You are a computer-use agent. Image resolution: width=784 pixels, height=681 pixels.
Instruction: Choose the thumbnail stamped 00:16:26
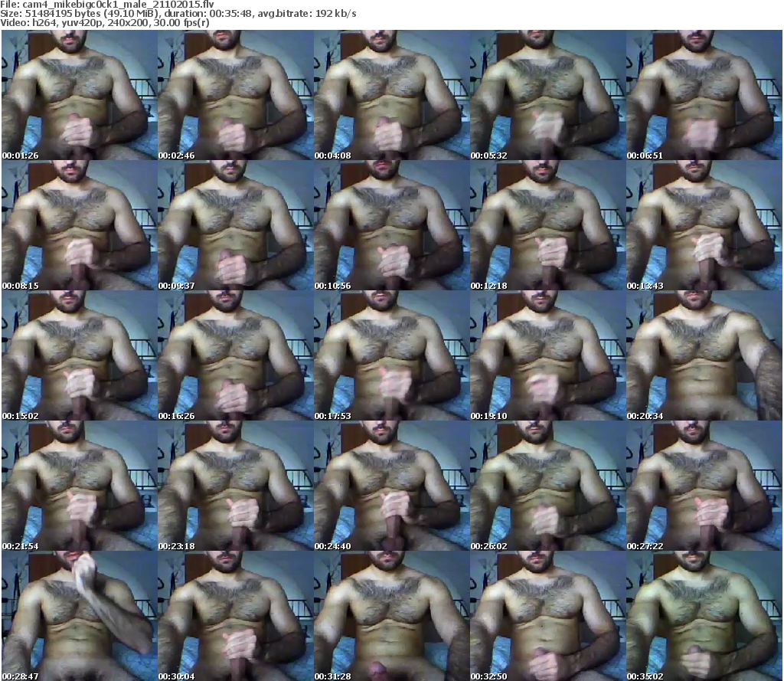click(x=236, y=355)
